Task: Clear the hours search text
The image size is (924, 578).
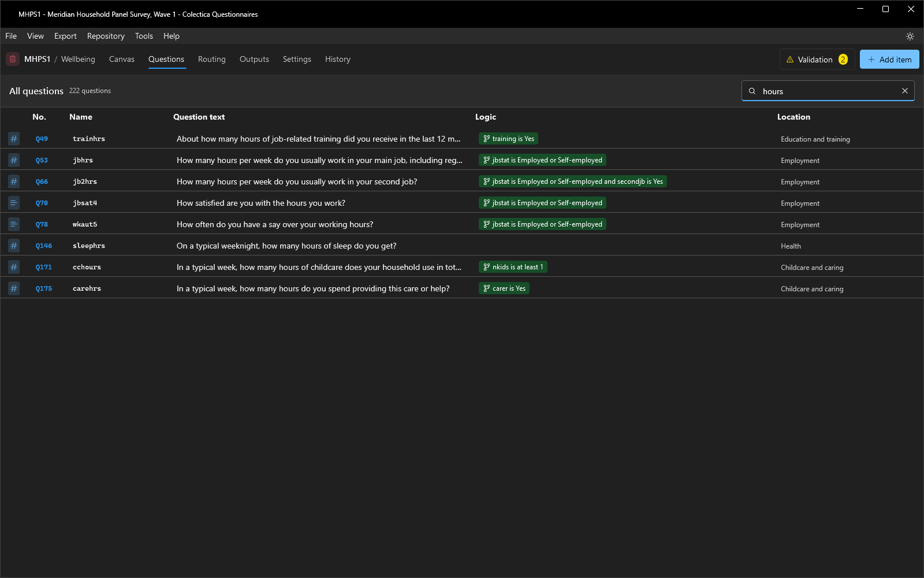Action: (905, 91)
